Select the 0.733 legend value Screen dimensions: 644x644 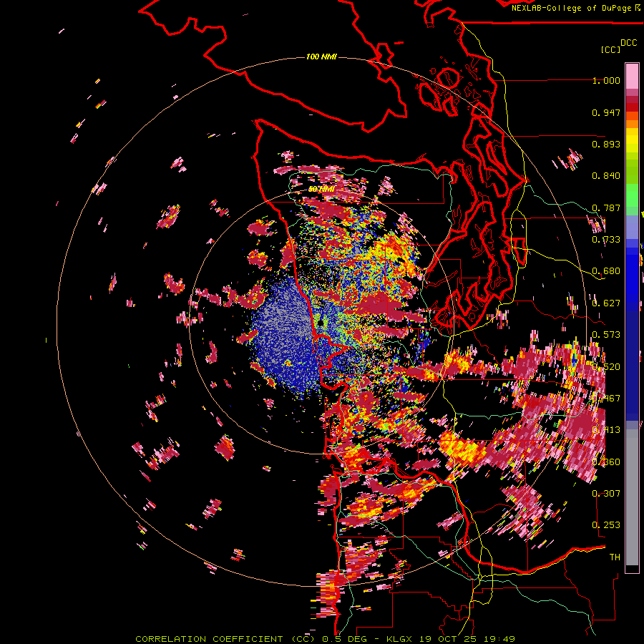pyautogui.click(x=606, y=240)
